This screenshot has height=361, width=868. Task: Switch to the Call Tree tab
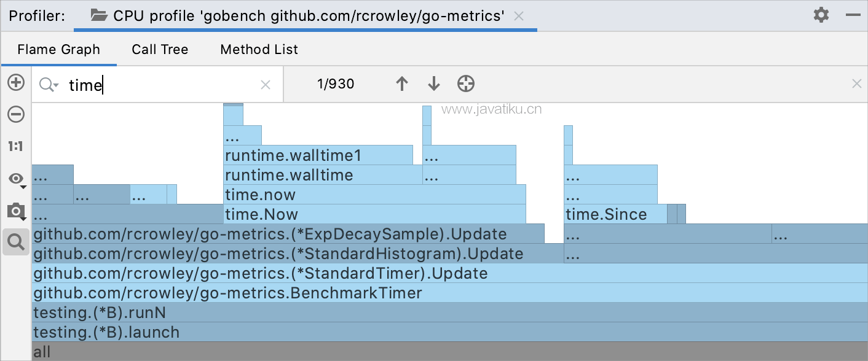[160, 50]
